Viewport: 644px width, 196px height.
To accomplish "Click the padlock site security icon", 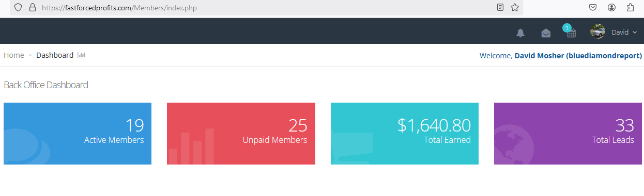I will tap(33, 7).
